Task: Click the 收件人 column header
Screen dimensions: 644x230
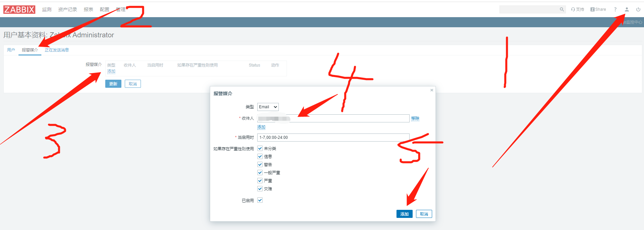Action: click(x=130, y=65)
